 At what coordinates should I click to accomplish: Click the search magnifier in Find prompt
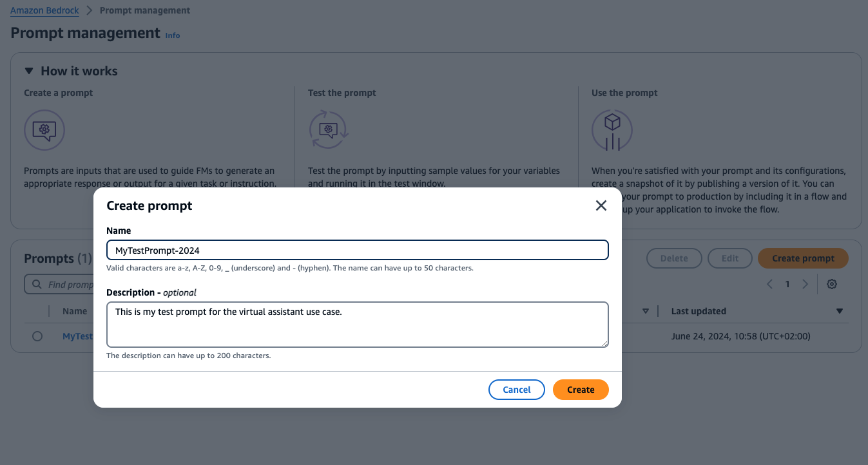pos(36,284)
